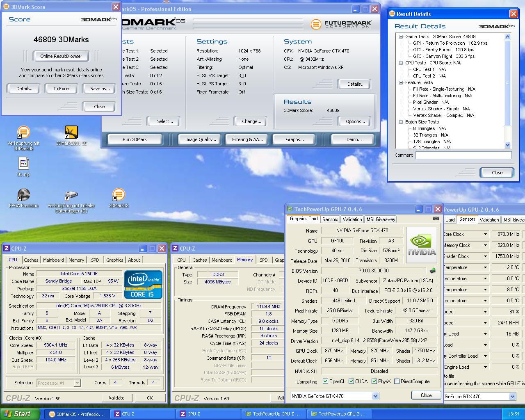This screenshot has width=525, height=420.
Task: Click the Result Details scrollbar down arrow
Action: point(507,145)
